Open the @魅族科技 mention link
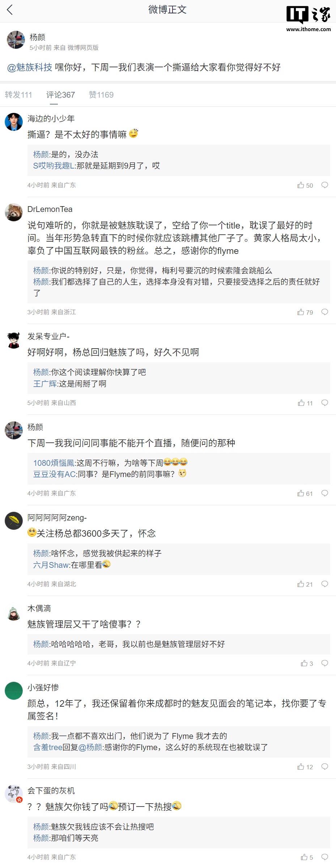Image resolution: width=336 pixels, height=868 pixels. (x=29, y=67)
